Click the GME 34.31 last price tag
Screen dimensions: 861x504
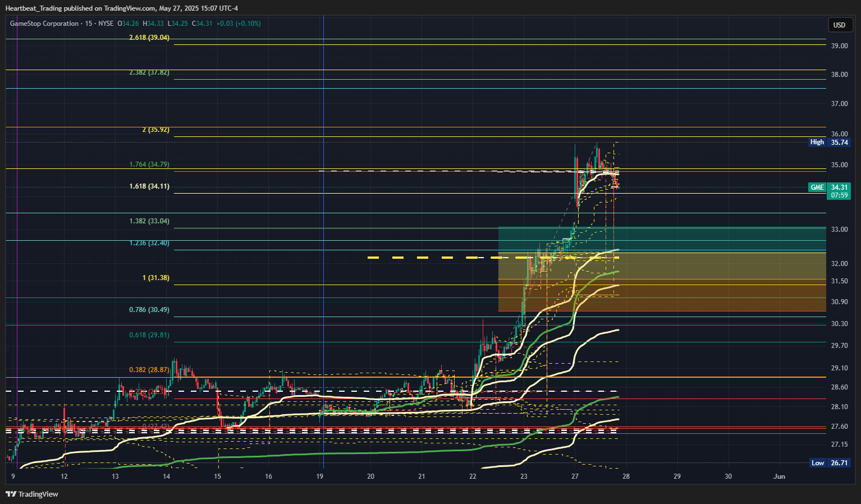click(830, 191)
